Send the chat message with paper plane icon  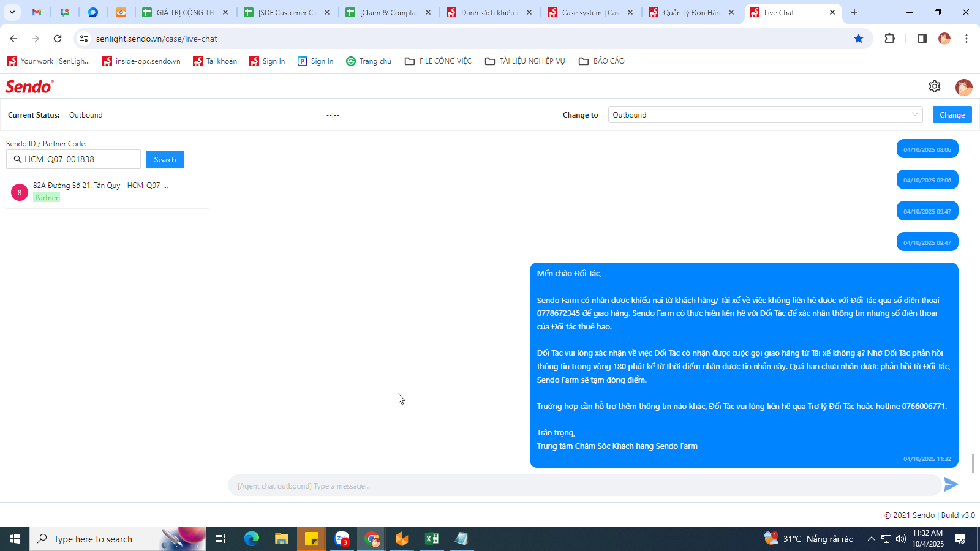click(x=951, y=485)
